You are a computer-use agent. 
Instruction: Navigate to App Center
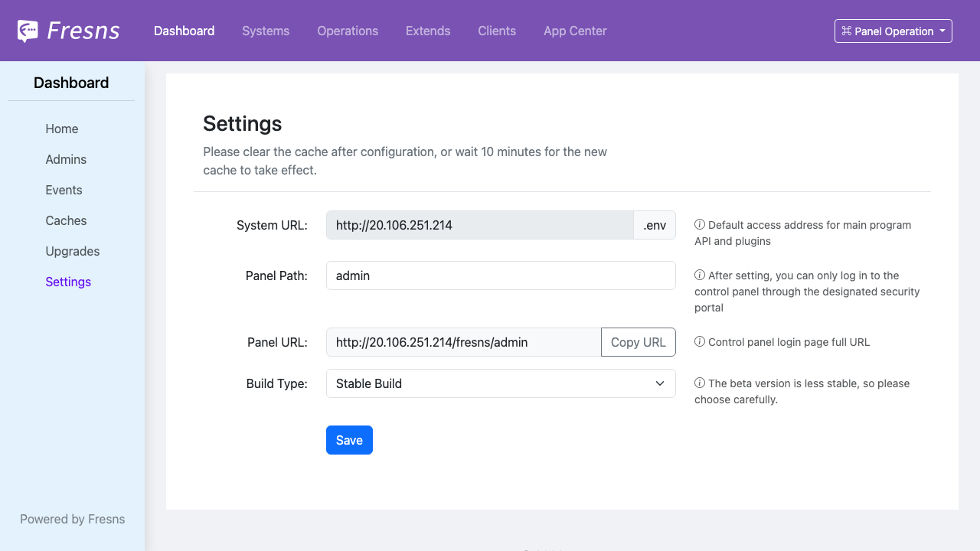(575, 31)
